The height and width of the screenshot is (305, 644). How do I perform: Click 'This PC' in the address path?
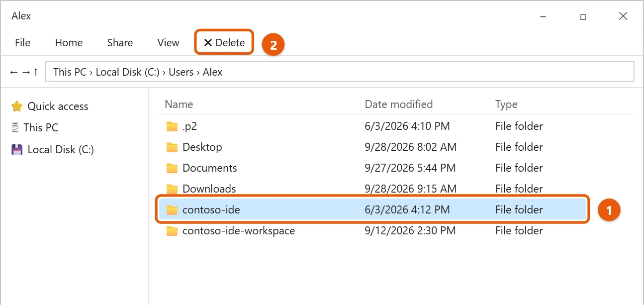(70, 72)
